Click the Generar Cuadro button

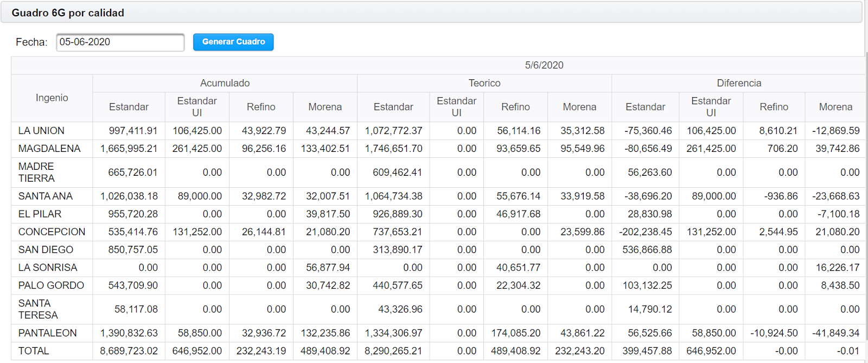(x=233, y=42)
